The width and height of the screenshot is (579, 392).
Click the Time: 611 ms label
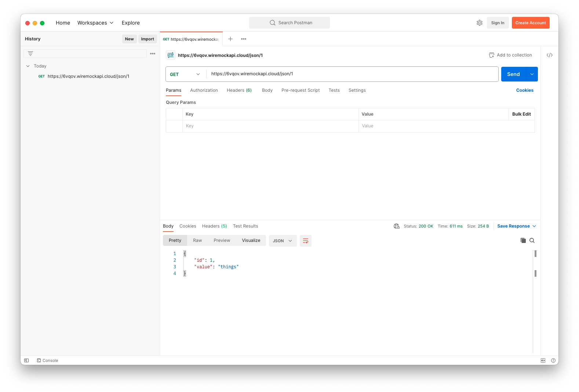click(x=450, y=226)
